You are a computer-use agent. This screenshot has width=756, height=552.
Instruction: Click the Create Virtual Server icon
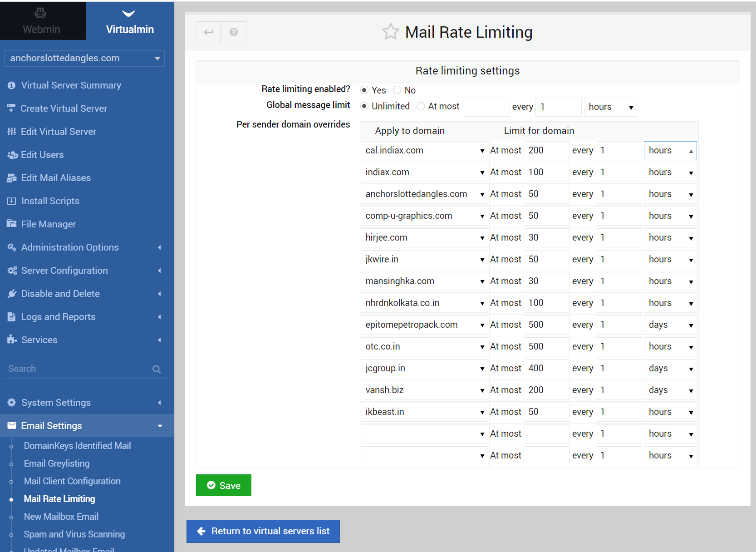11,108
